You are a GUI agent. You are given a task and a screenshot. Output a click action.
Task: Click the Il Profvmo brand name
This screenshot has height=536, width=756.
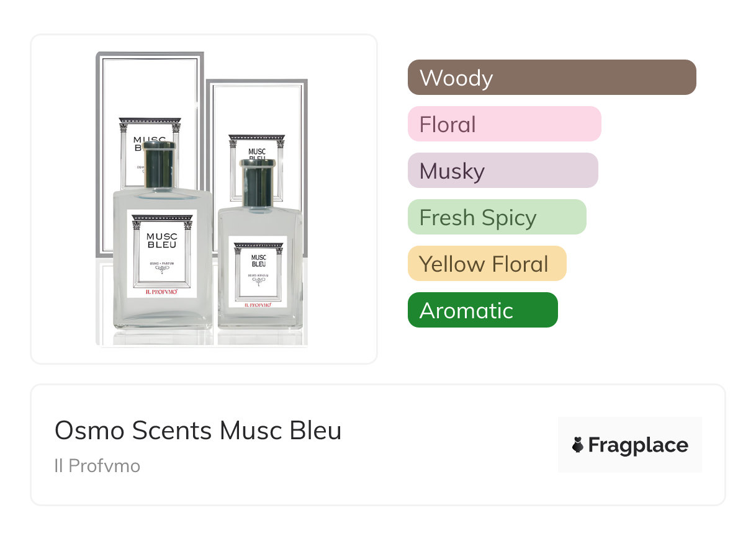97,466
